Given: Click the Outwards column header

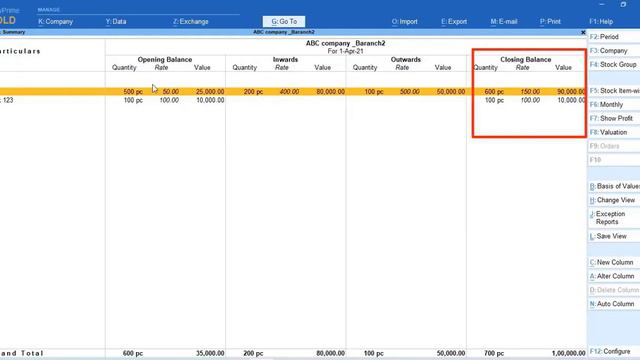Looking at the screenshot, I should coord(405,60).
